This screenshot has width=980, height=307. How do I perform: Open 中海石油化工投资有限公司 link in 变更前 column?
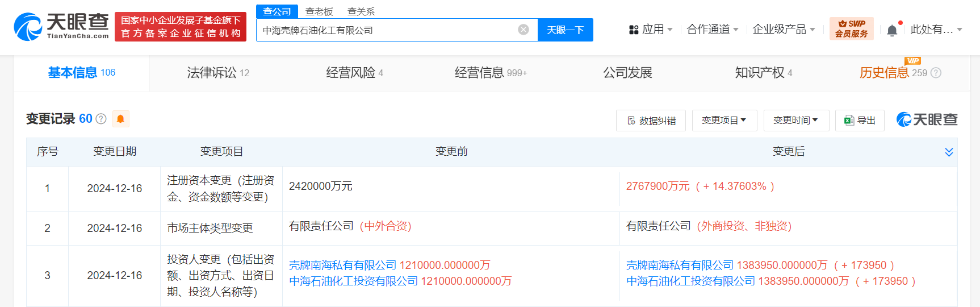[353, 281]
